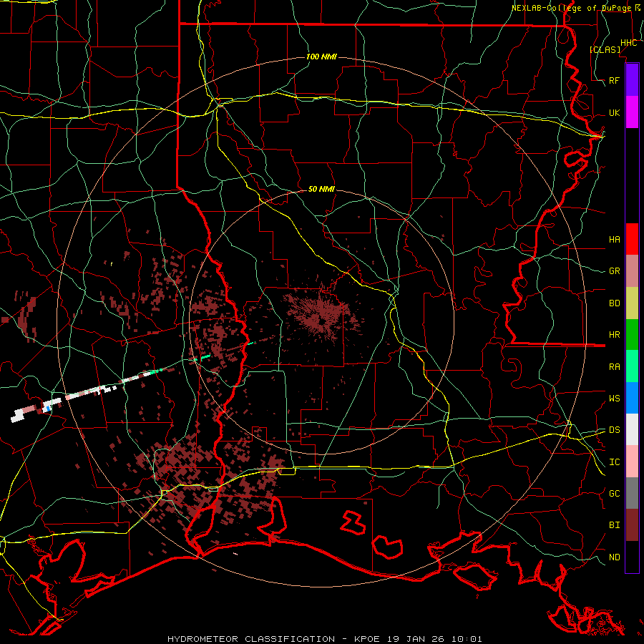Select the "BD" legend label
The height and width of the screenshot is (644, 644).
[x=614, y=303]
